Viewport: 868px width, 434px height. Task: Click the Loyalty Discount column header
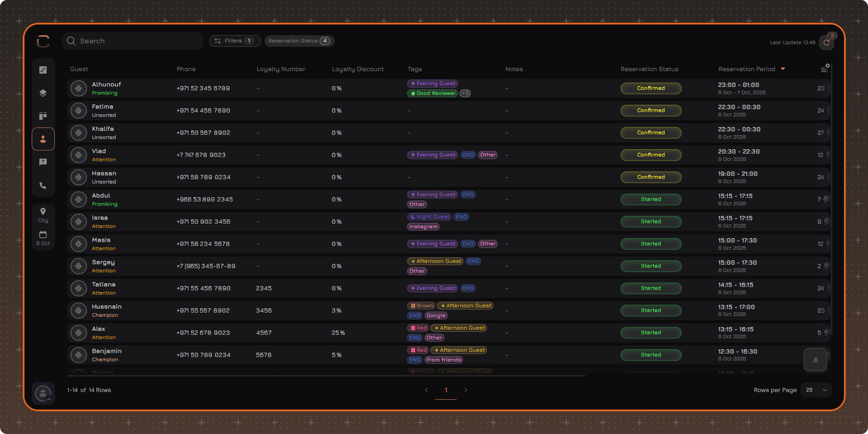tap(358, 69)
